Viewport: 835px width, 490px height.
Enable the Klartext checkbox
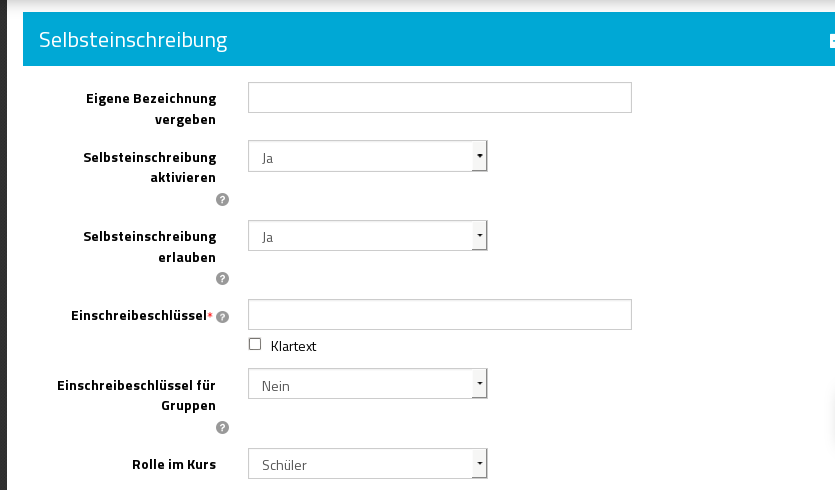point(255,344)
